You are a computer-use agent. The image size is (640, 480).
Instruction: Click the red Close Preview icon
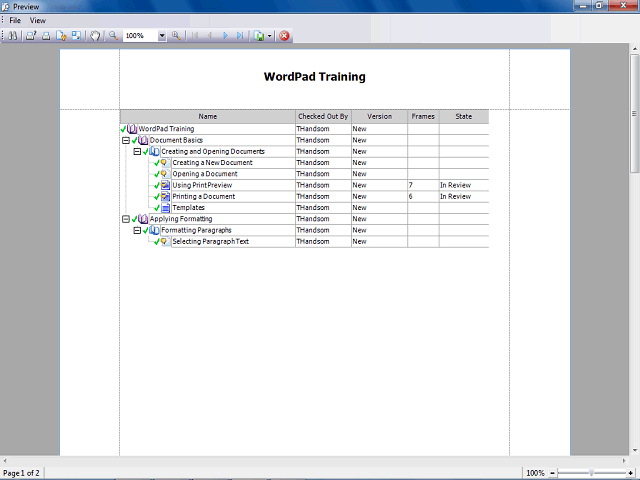284,36
